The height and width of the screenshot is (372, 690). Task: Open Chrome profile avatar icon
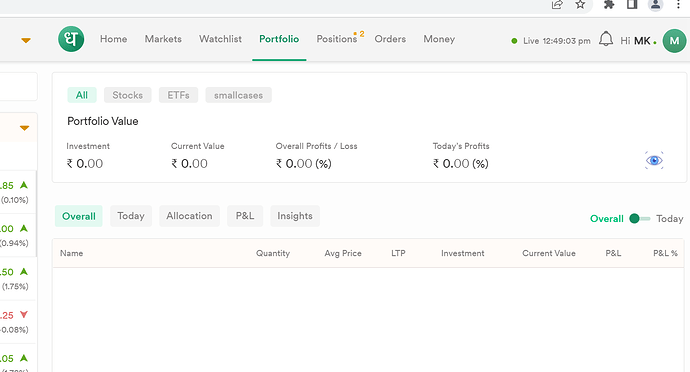click(x=655, y=5)
